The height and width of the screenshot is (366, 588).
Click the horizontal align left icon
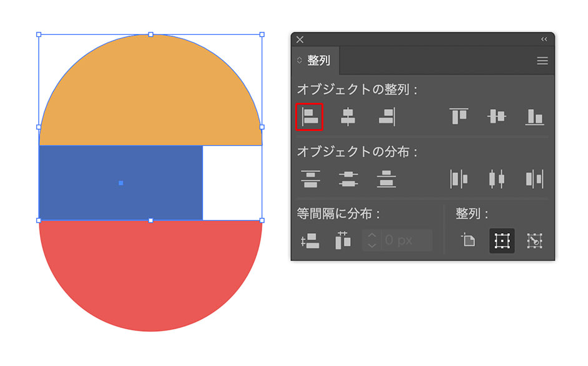tap(310, 117)
